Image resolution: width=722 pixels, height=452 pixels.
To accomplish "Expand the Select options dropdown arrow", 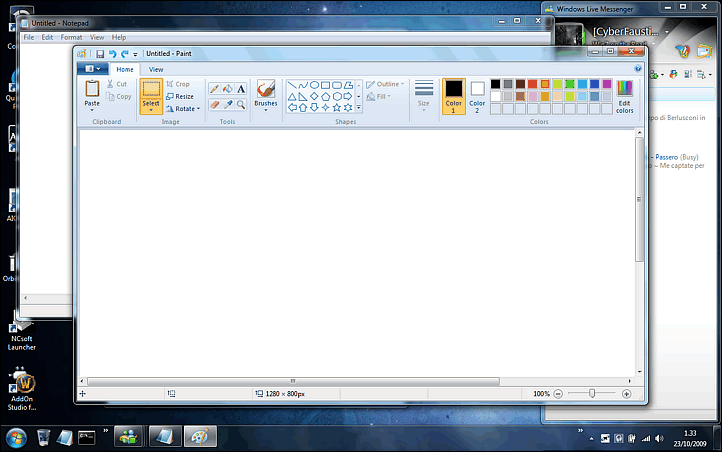I will tap(151, 110).
